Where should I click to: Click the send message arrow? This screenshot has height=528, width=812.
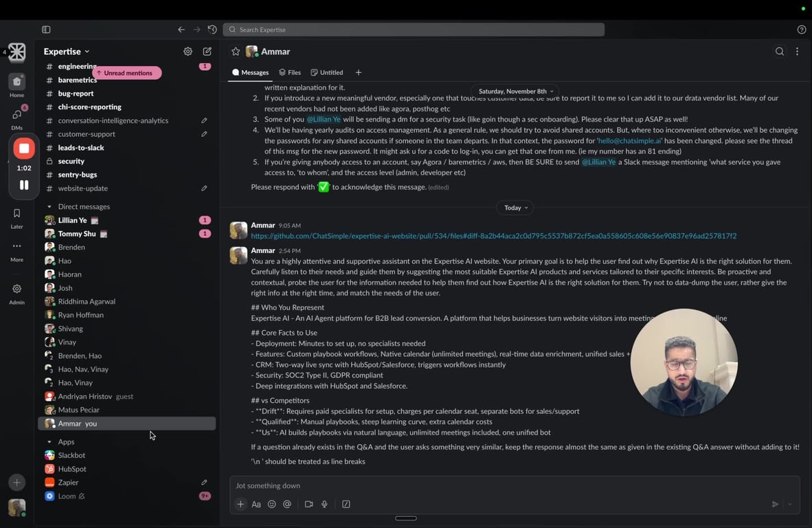click(775, 504)
